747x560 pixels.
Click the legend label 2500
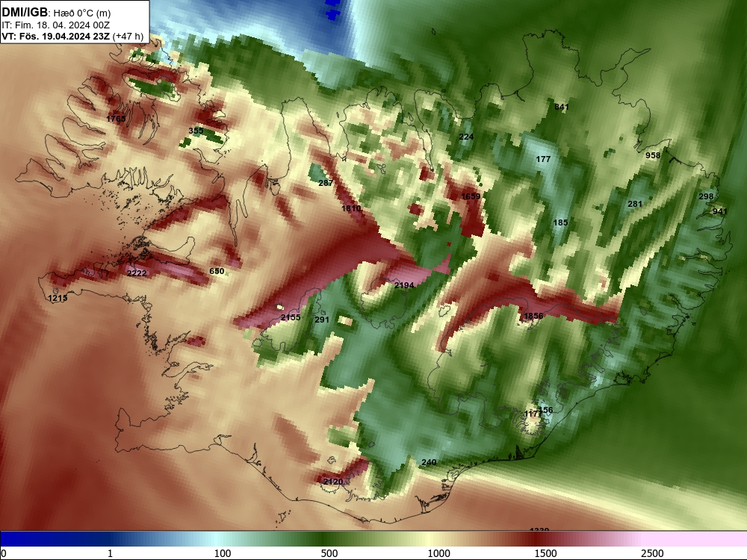pyautogui.click(x=652, y=553)
